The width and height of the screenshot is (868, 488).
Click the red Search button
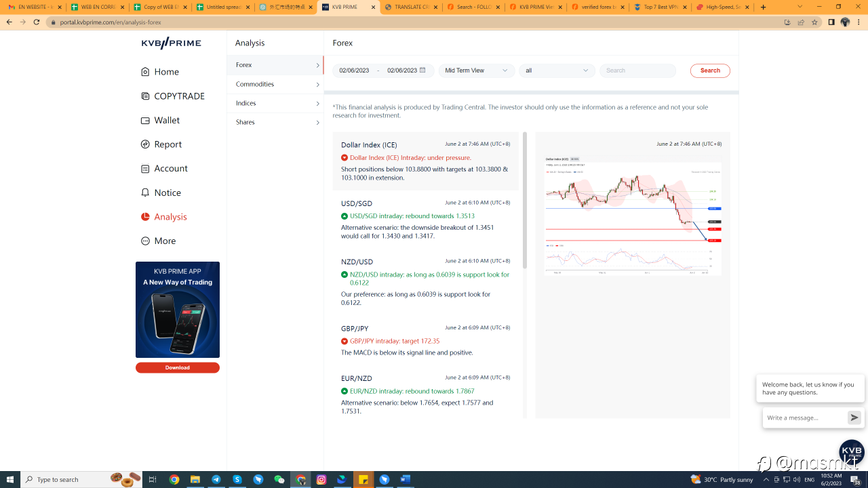[710, 70]
